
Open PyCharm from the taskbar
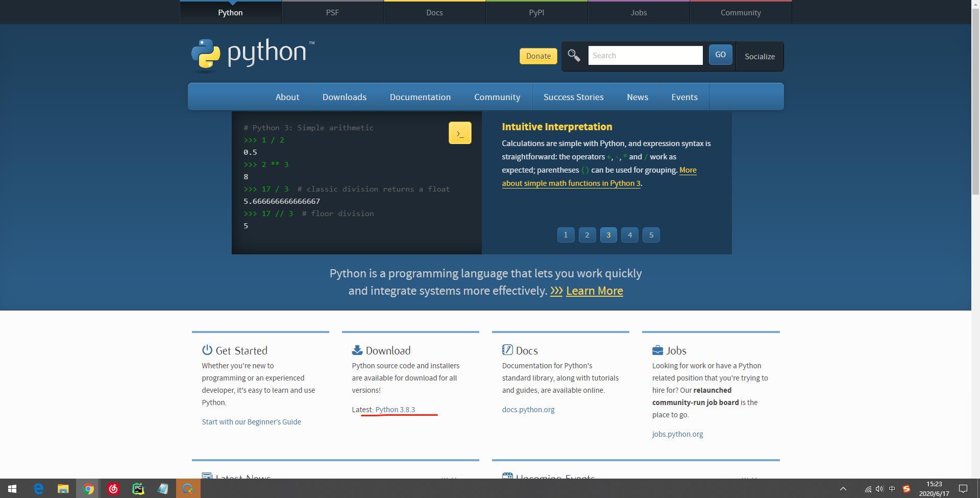point(138,488)
